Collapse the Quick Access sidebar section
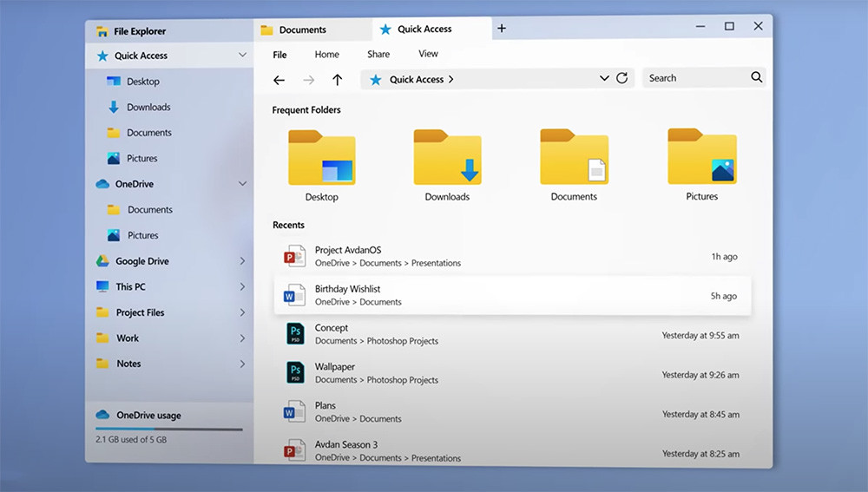 242,56
